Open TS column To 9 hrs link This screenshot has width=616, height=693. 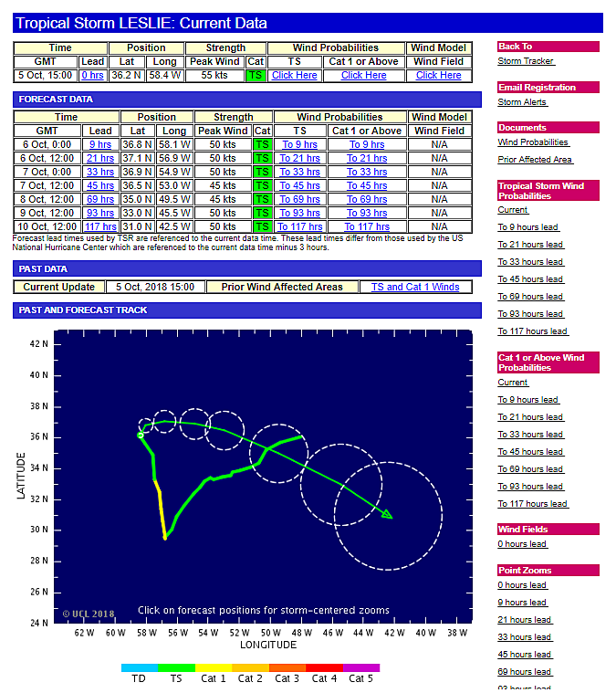300,144
